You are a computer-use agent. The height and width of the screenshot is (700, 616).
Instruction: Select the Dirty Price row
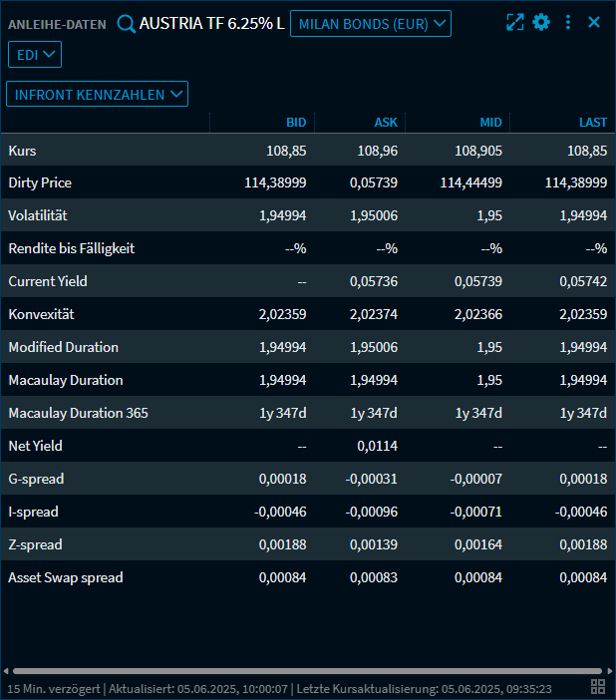[40, 183]
